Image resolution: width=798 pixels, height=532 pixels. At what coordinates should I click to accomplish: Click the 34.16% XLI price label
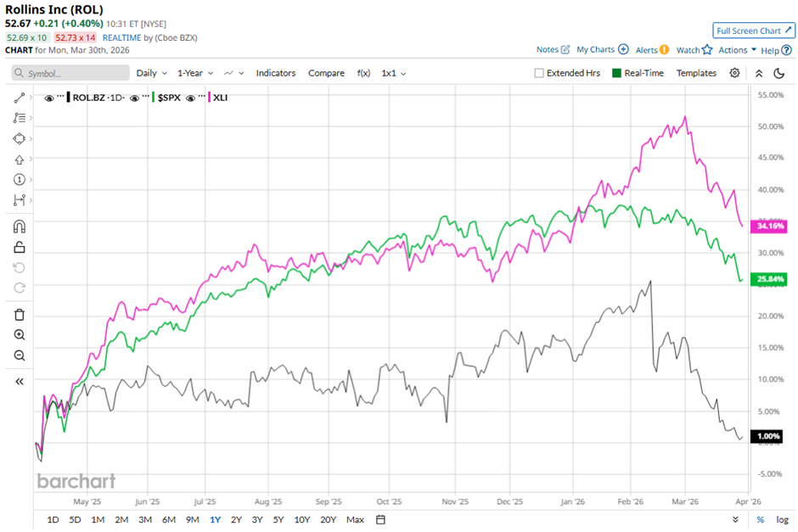point(769,226)
